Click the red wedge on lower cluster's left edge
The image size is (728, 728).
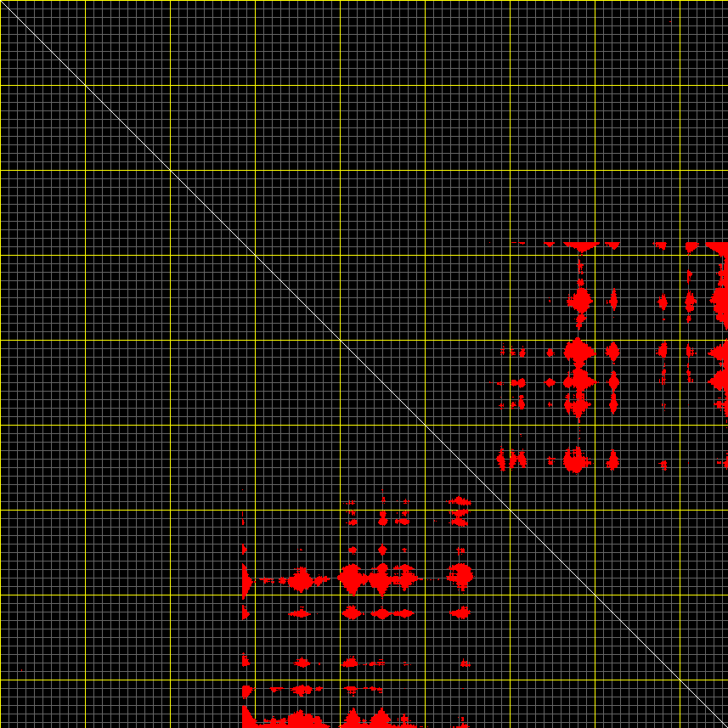246,583
